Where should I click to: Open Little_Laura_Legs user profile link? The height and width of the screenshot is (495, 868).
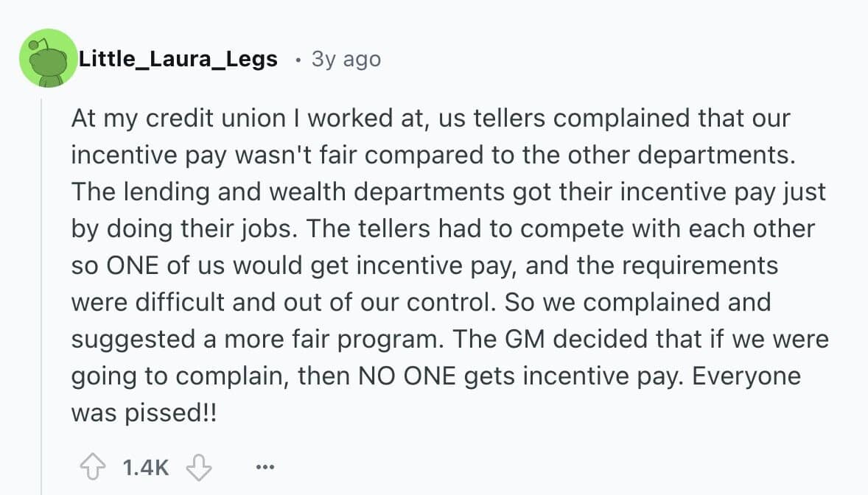(178, 59)
